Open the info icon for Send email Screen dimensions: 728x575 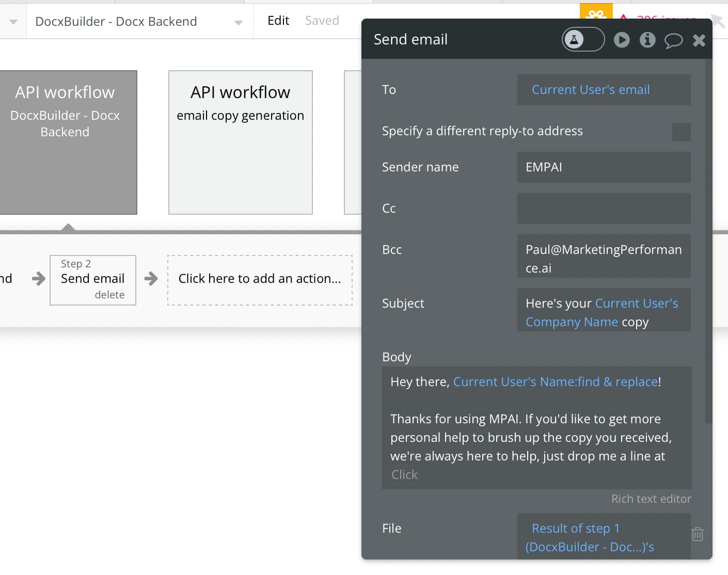click(647, 40)
